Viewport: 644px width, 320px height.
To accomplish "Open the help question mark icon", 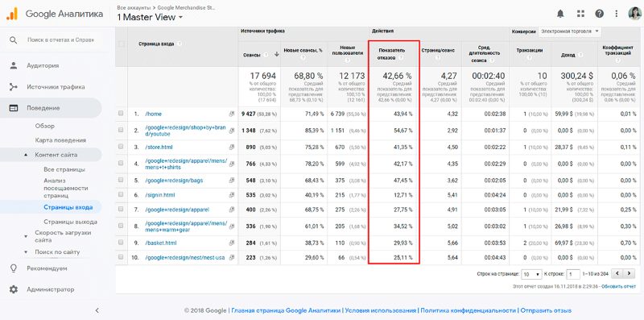I will pos(599,14).
